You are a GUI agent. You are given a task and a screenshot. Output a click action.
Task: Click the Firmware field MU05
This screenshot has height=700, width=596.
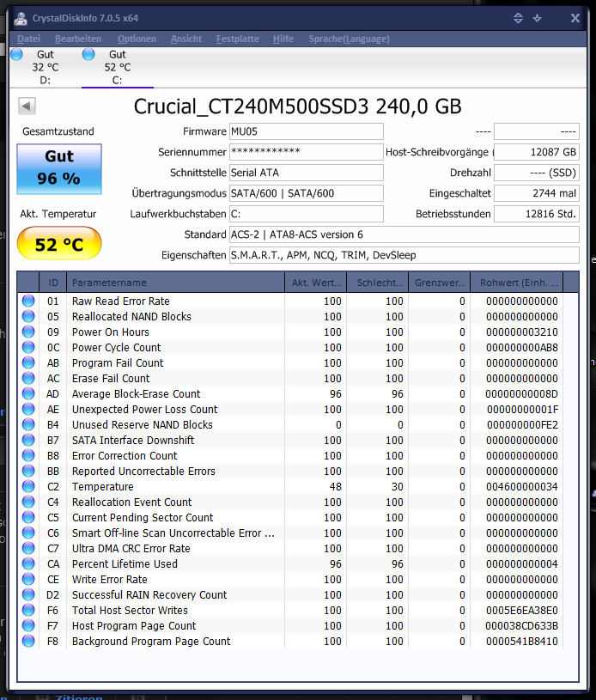click(307, 131)
